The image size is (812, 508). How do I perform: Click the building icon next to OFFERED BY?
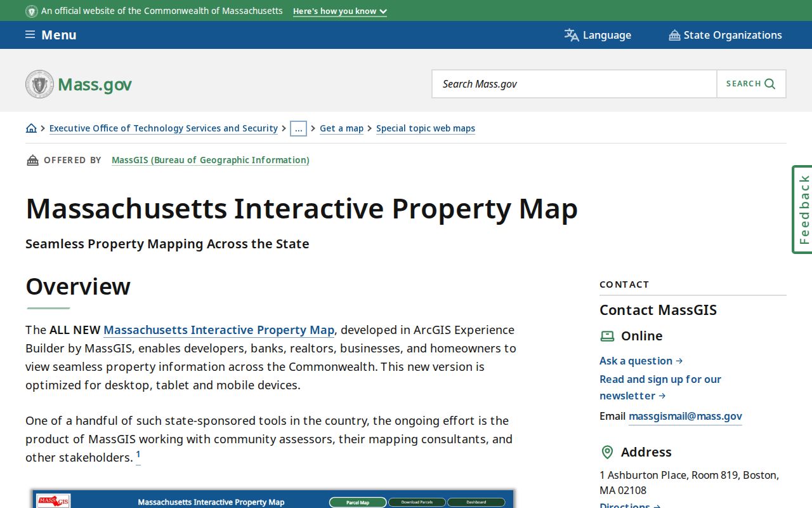(32, 160)
